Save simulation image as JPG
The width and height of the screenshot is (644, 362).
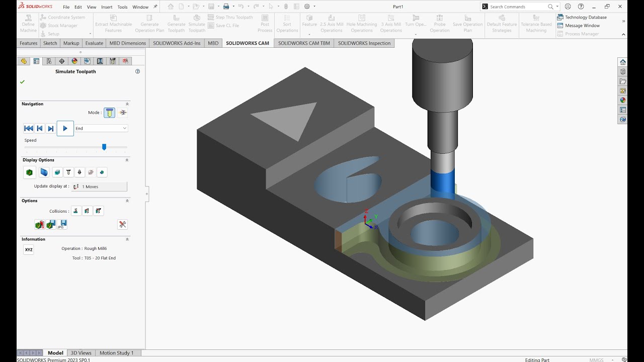point(62,224)
